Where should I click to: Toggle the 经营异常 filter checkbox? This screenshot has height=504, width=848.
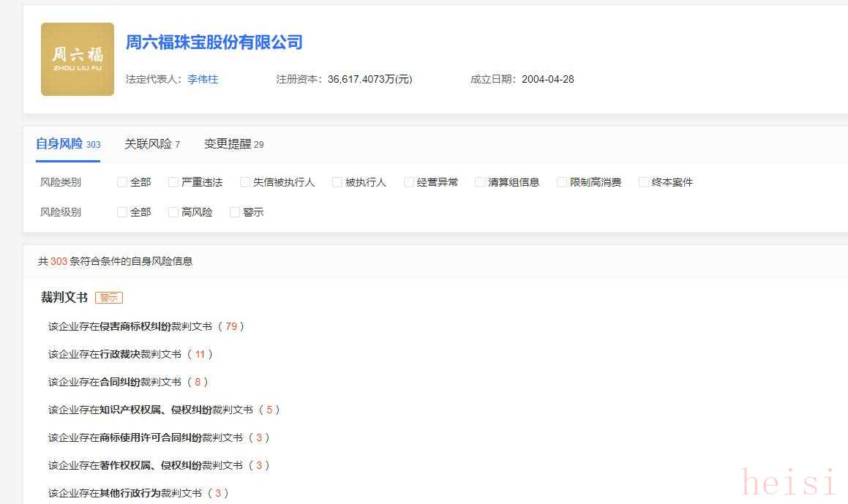(x=409, y=182)
